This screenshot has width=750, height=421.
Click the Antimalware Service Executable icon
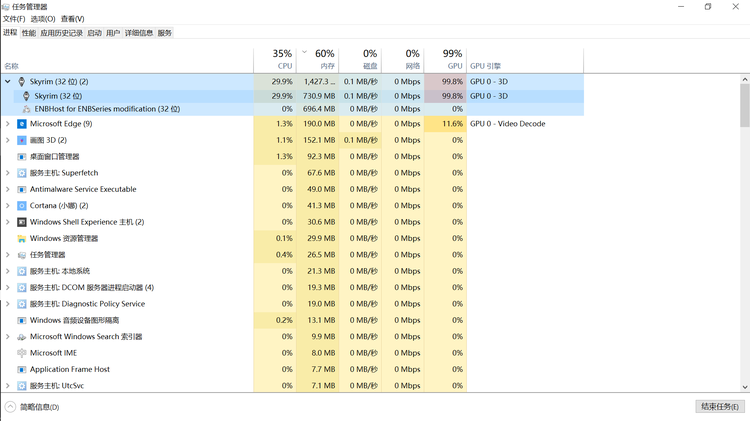click(22, 189)
